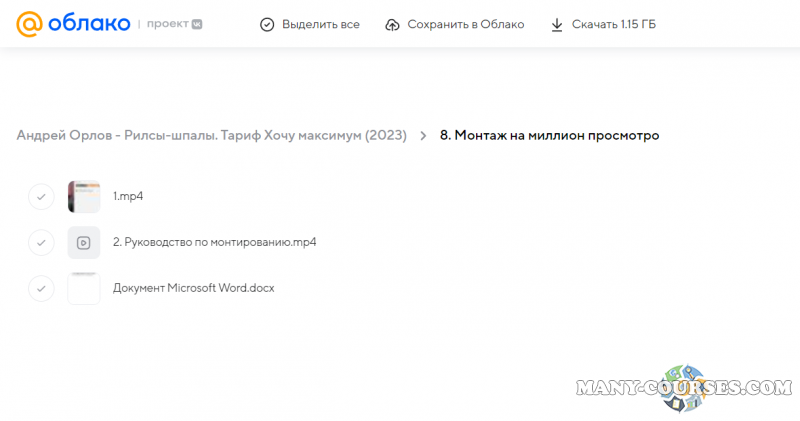
Task: Click the orange @ Облако logo icon
Action: click(x=30, y=24)
